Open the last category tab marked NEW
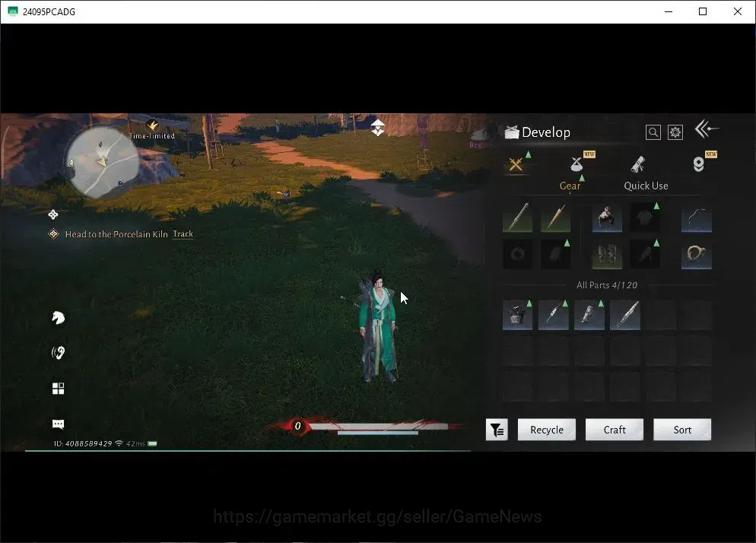The image size is (756, 543). point(699,164)
